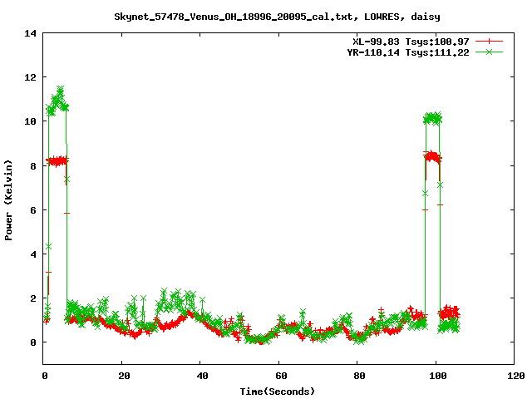
Task: Click the red plus legend marker
Action: pos(489,42)
